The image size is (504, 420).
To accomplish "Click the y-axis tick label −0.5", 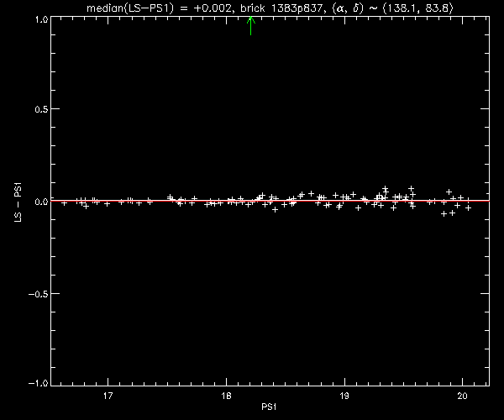I will (x=39, y=294).
